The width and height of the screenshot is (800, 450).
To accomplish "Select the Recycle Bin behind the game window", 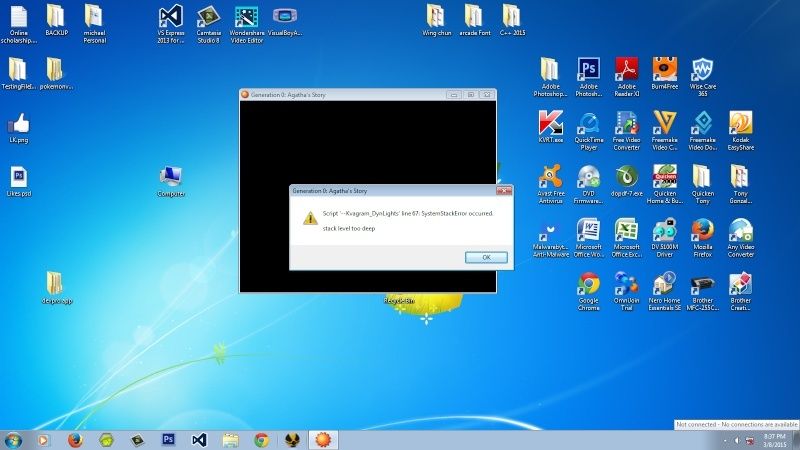I will [x=398, y=301].
